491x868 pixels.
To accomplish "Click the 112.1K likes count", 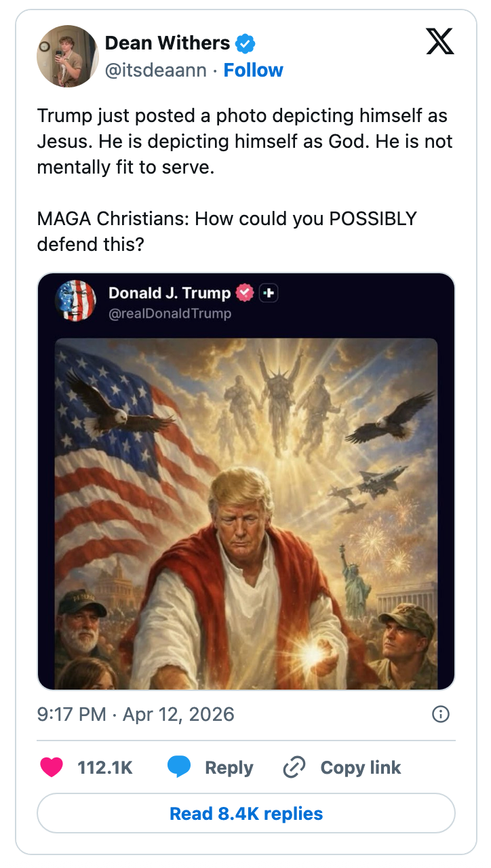I will click(x=105, y=768).
